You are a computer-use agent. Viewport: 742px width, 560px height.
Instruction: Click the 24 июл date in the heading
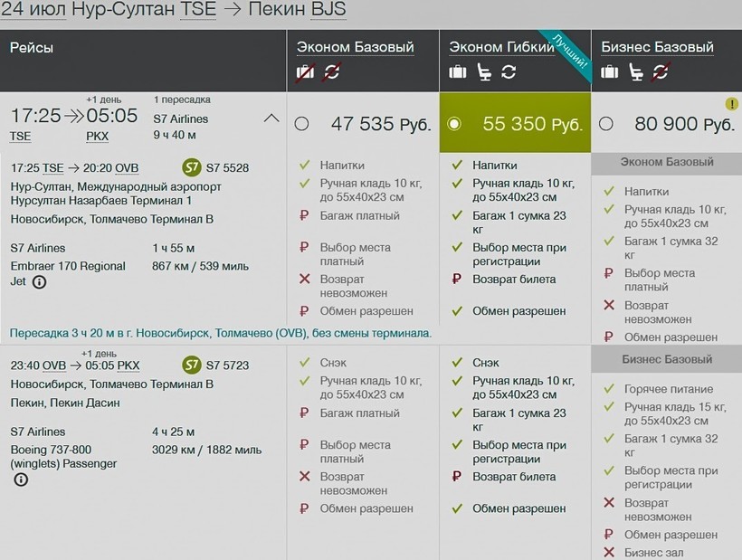pyautogui.click(x=36, y=11)
